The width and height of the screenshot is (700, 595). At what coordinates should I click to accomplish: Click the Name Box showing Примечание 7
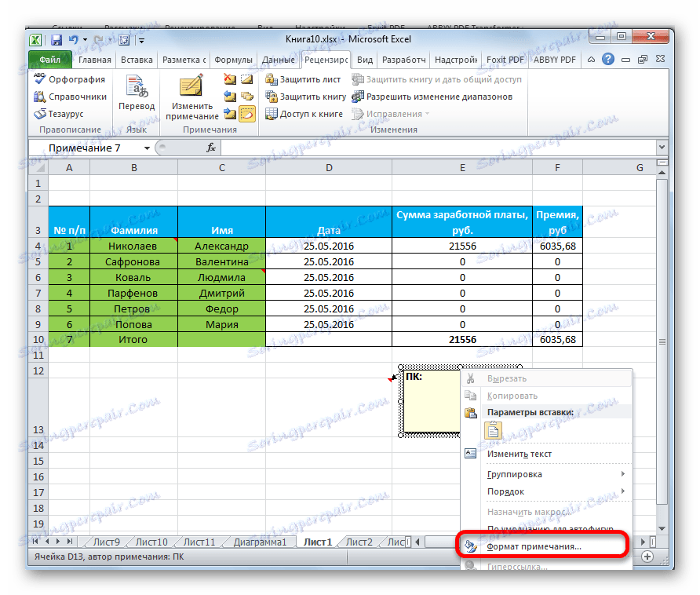tap(86, 148)
